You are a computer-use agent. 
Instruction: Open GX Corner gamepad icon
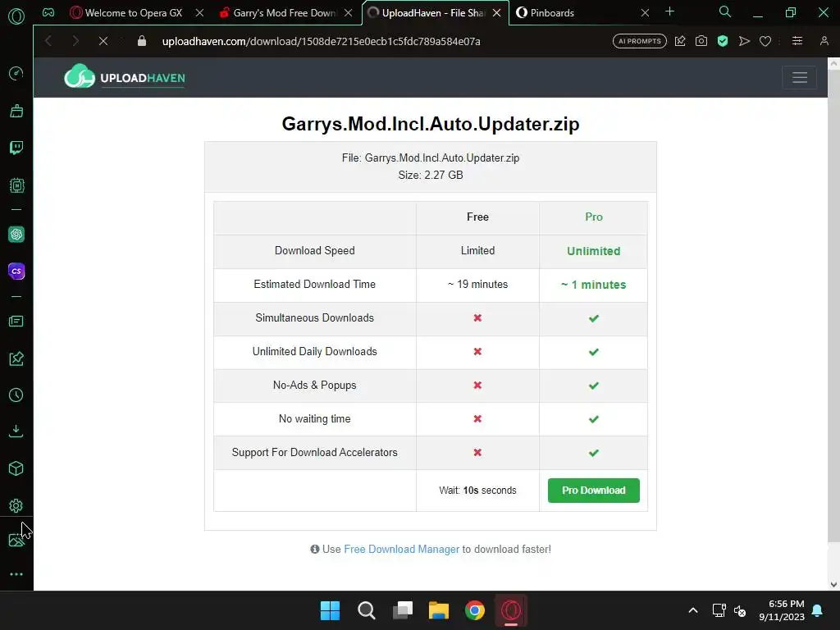48,12
